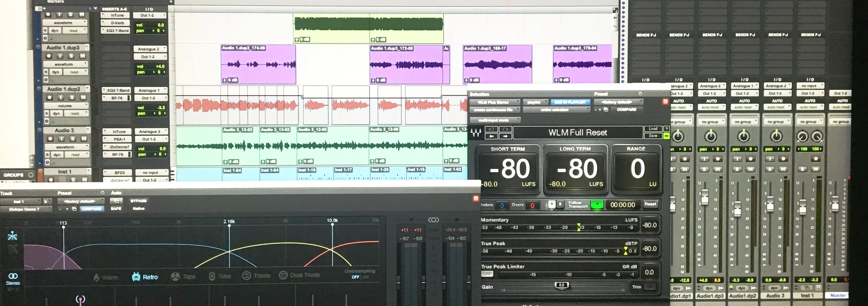Select the Triode exciter mode
868x306 pixels.
tap(256, 276)
